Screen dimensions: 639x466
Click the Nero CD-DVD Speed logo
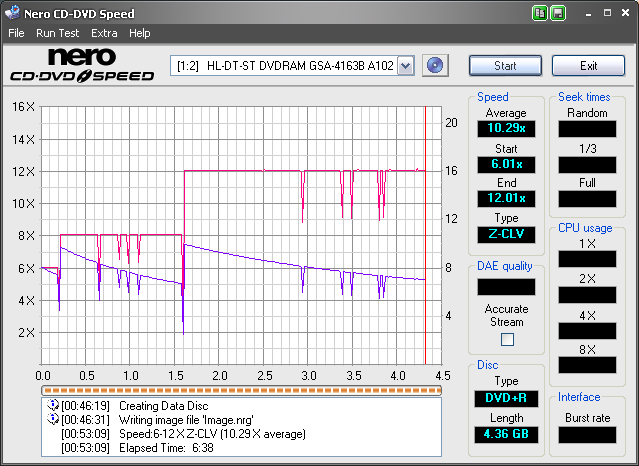pyautogui.click(x=82, y=65)
